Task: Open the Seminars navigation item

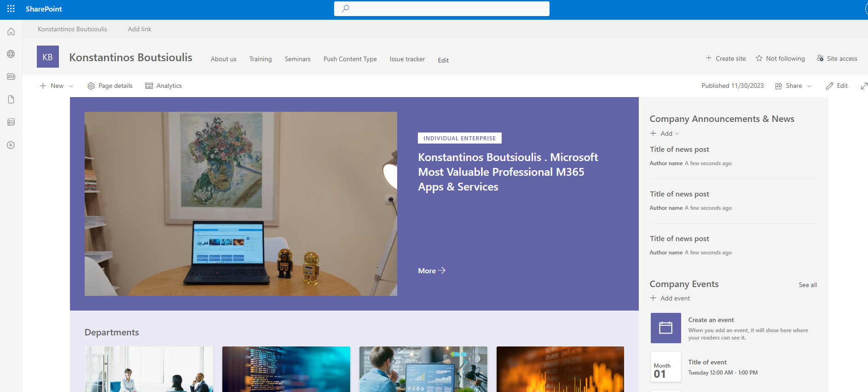Action: (298, 59)
